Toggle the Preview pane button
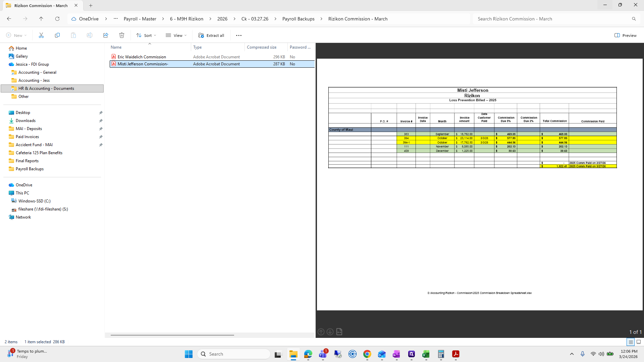This screenshot has width=644, height=362. click(x=625, y=35)
